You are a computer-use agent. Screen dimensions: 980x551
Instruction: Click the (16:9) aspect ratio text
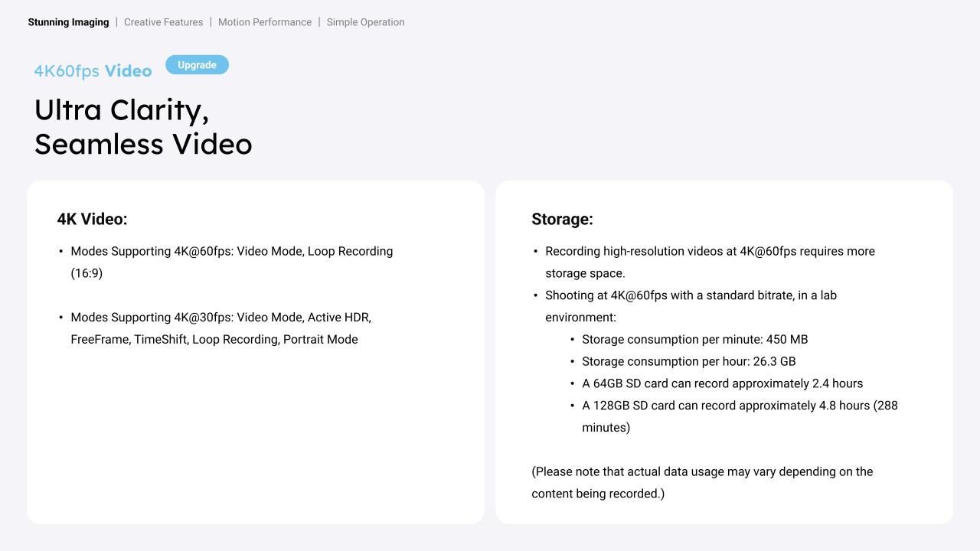(x=87, y=273)
